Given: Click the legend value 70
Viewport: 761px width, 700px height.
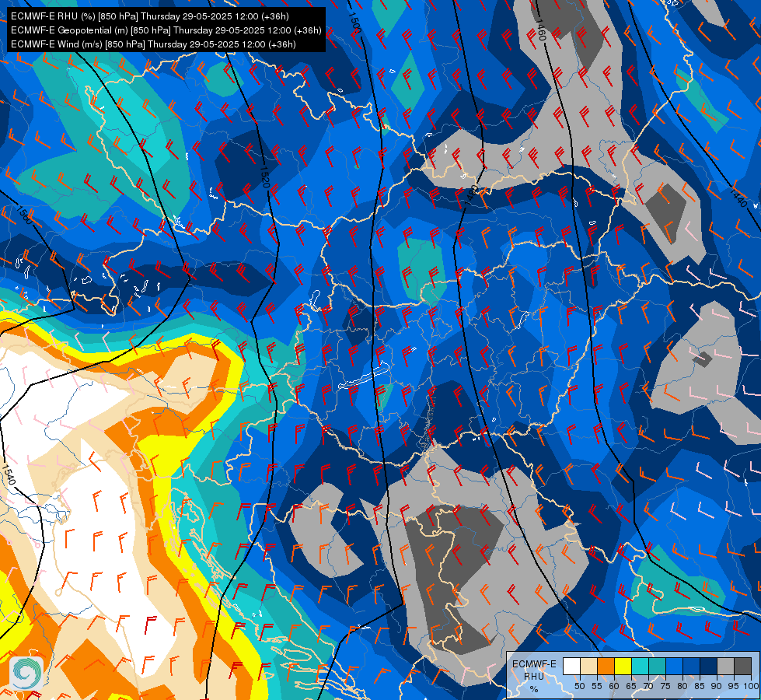Looking at the screenshot, I should point(648,686).
